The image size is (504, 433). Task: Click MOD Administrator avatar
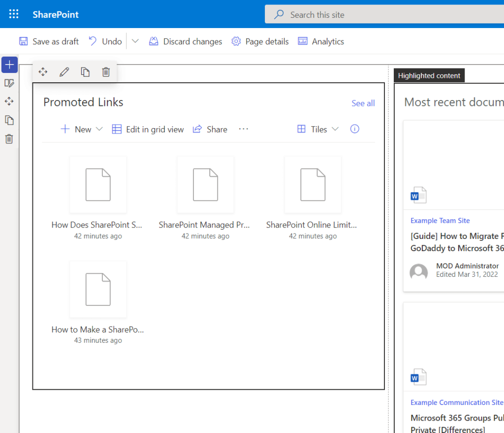click(418, 272)
